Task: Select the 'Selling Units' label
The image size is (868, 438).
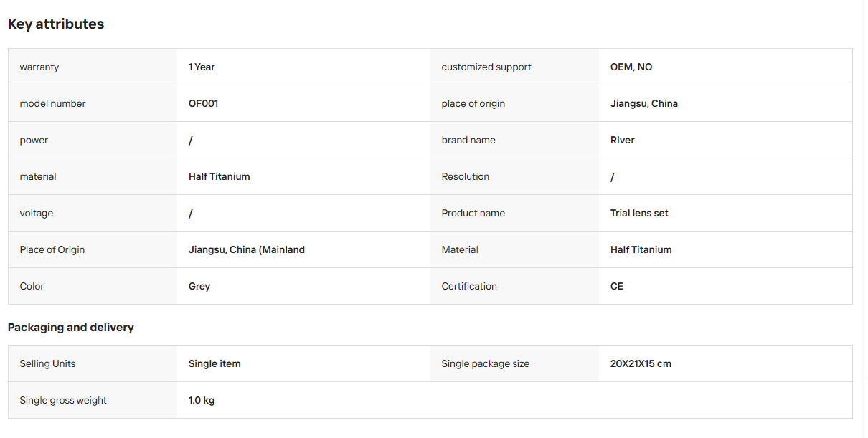Action: [47, 363]
